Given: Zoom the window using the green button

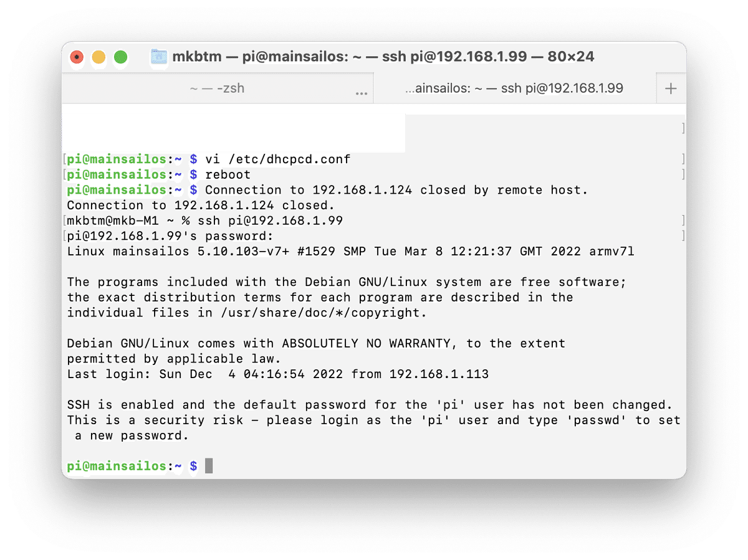Looking at the screenshot, I should 121,57.
